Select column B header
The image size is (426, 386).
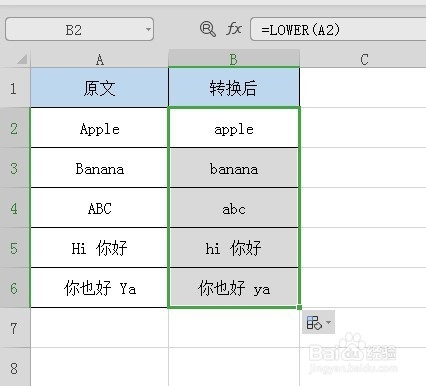[234, 59]
